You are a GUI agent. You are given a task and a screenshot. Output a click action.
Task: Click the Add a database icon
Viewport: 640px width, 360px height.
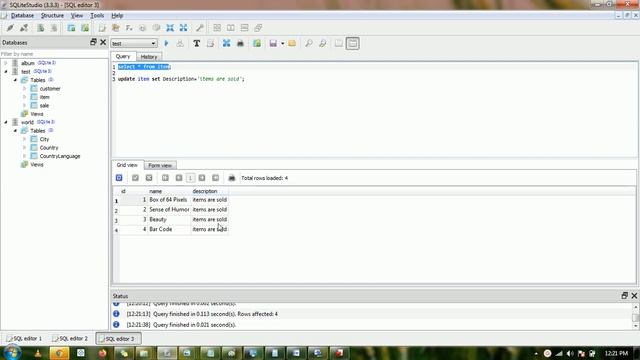pyautogui.click(x=40, y=28)
